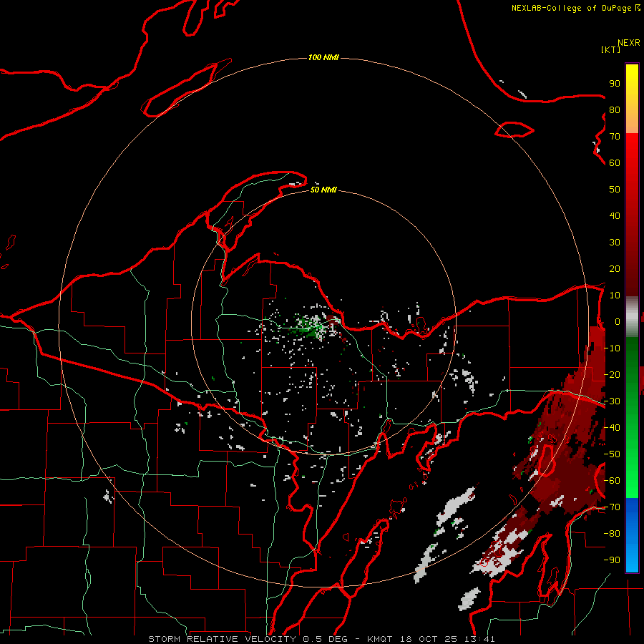Click the [KT] units label

click(611, 49)
